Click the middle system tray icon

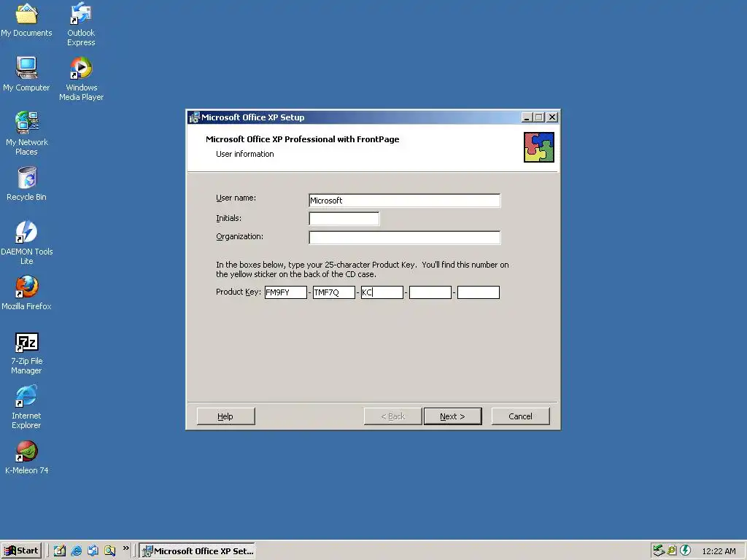(672, 551)
